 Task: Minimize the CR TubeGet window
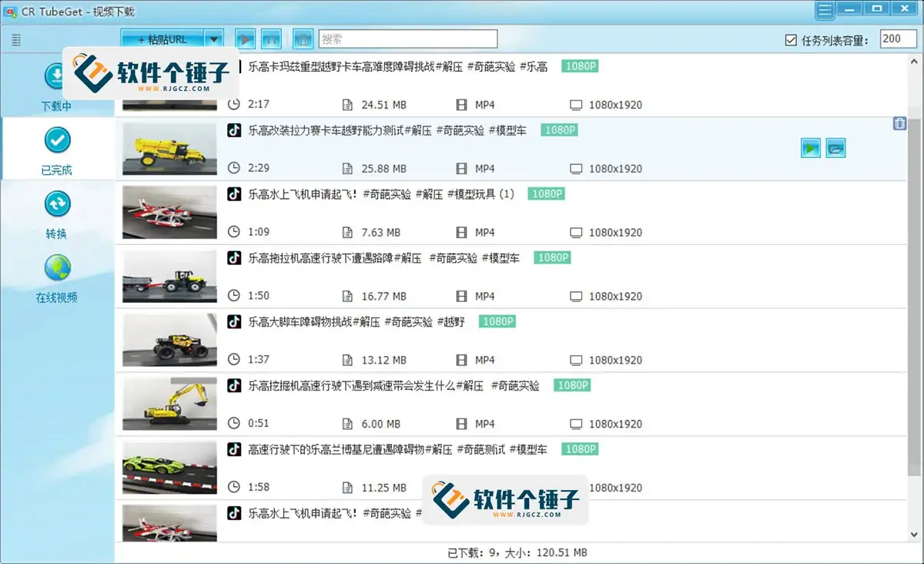(849, 9)
